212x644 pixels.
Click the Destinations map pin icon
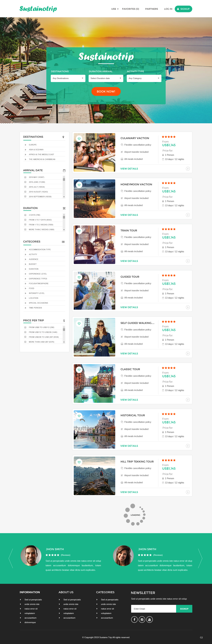click(x=63, y=137)
